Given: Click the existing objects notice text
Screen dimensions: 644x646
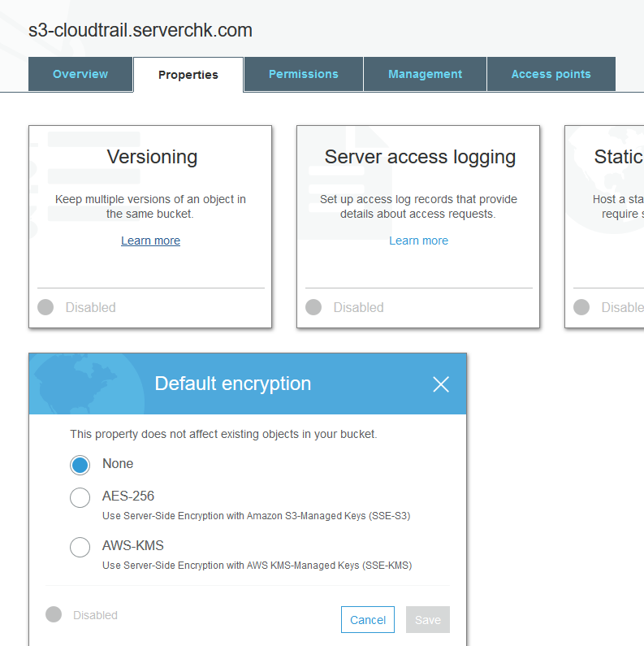Looking at the screenshot, I should [x=223, y=434].
